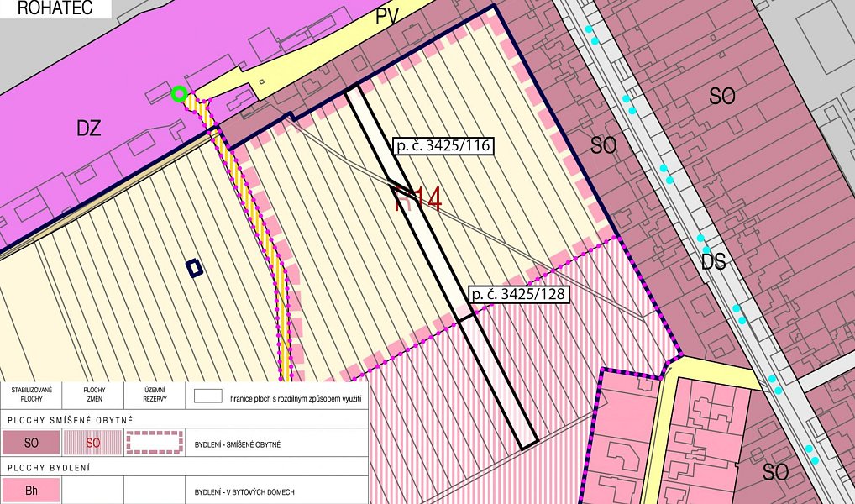The height and width of the screenshot is (504, 855).
Task: Click the DS road zone label
Action: (x=714, y=262)
